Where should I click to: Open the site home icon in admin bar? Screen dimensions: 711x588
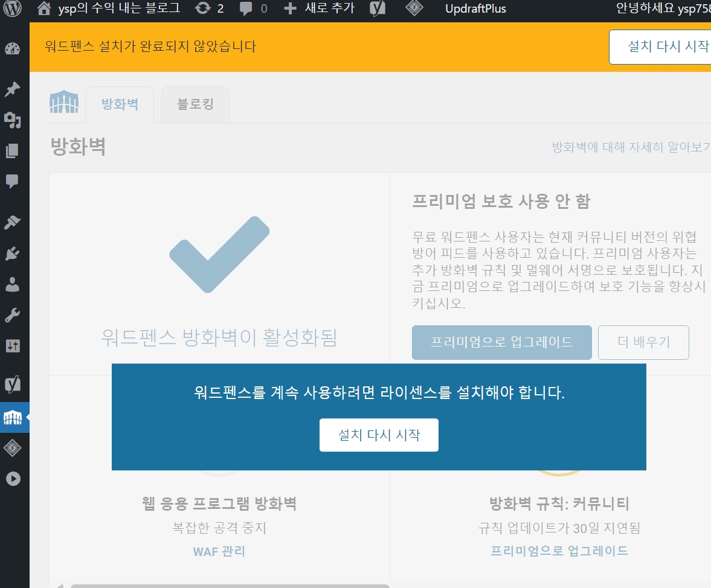tap(44, 8)
